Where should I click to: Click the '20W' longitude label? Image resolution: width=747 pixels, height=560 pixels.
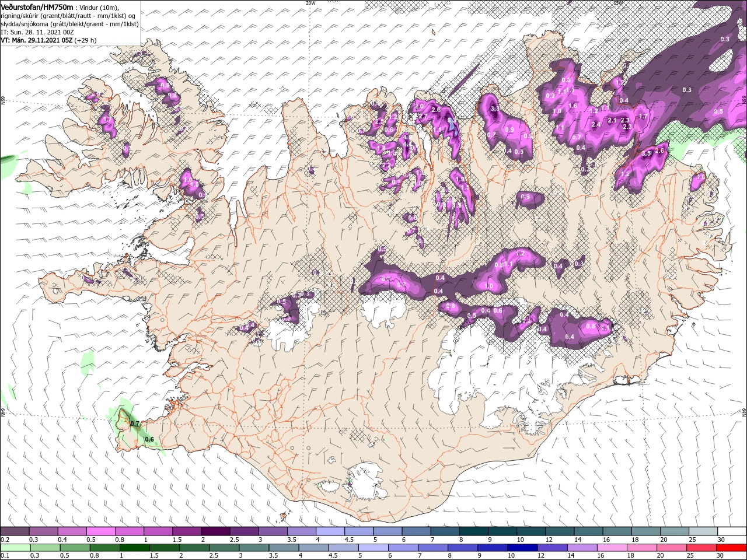point(310,3)
